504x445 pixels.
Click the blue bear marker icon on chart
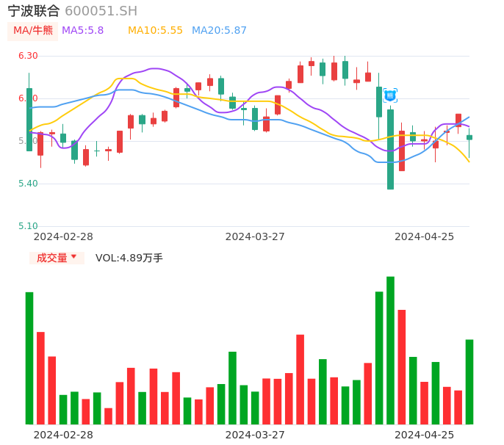click(x=390, y=95)
